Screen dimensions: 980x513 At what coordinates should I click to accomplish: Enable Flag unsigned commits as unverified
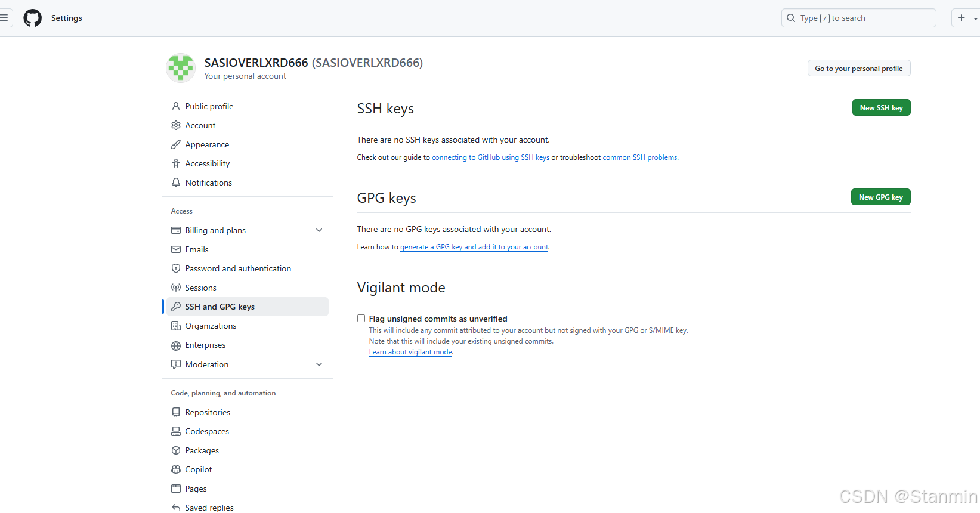point(361,319)
